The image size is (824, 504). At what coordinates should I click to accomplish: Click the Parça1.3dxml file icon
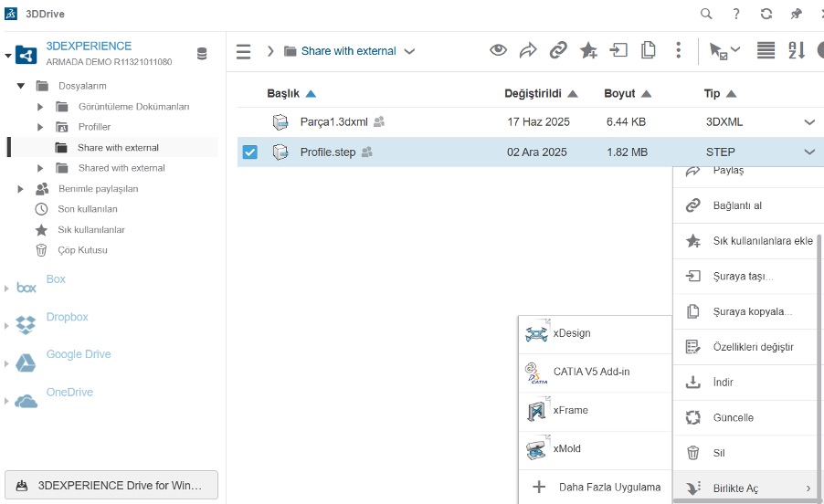pyautogui.click(x=280, y=121)
